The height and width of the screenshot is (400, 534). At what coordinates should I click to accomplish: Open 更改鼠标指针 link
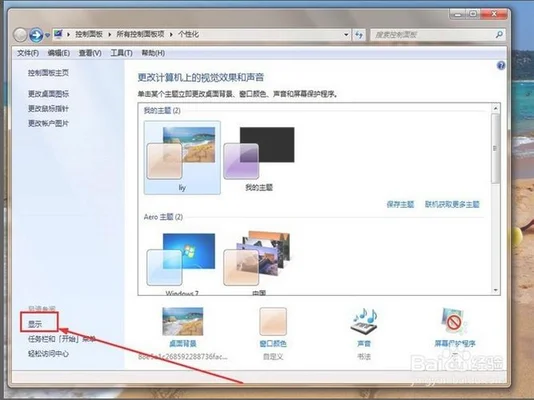point(48,109)
